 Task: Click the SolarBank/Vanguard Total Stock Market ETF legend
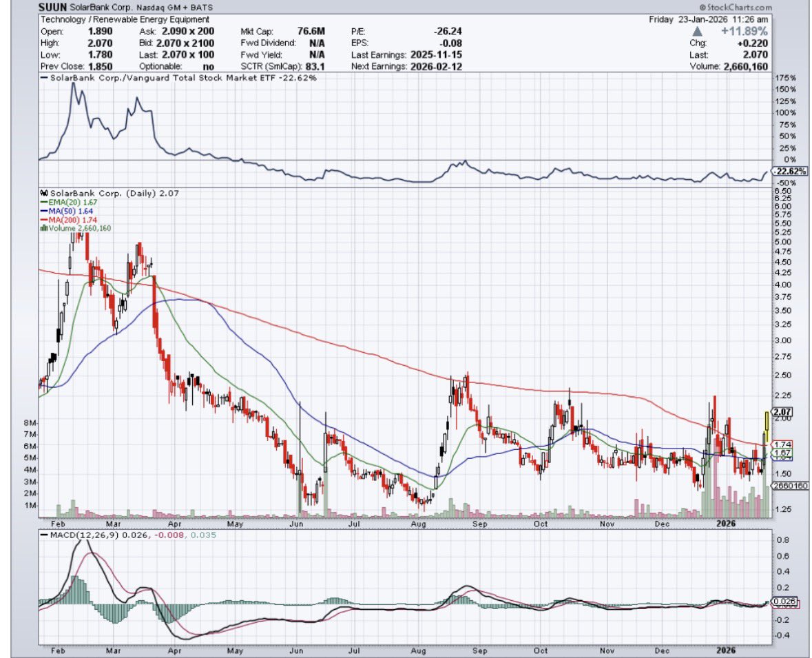click(178, 78)
